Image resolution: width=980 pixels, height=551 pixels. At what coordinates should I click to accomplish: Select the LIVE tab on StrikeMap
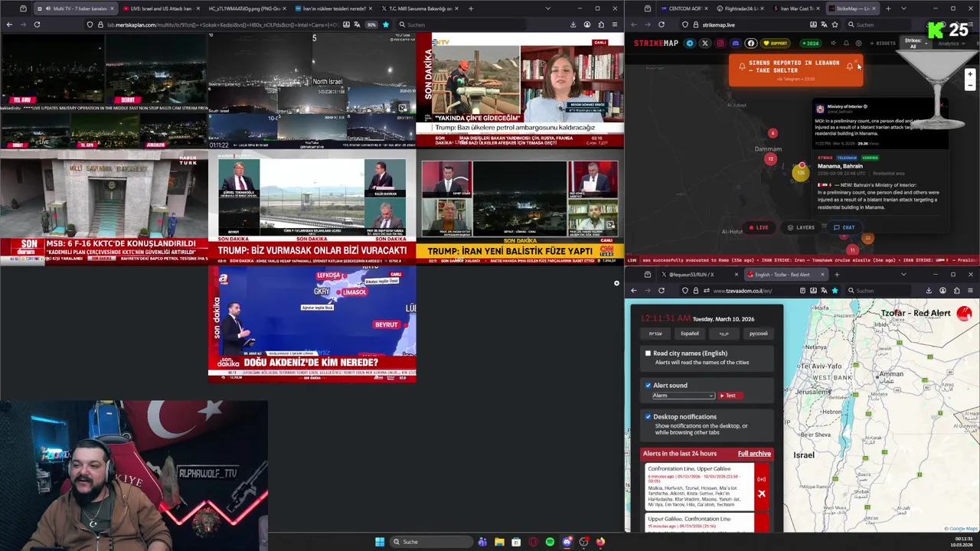point(758,227)
